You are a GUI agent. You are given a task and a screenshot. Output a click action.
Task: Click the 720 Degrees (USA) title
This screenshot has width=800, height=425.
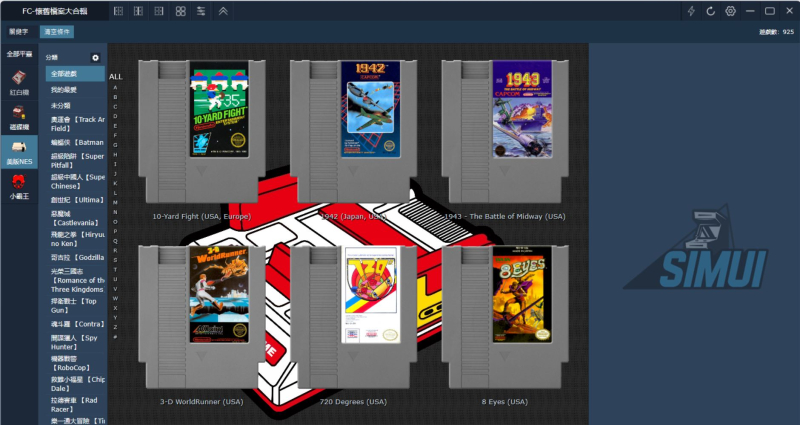(353, 402)
